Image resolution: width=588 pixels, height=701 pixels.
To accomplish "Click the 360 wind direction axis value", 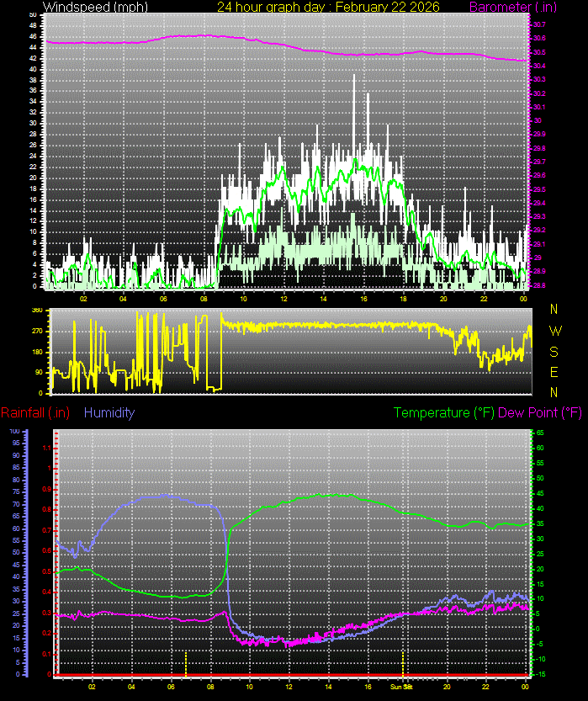I will click(38, 310).
